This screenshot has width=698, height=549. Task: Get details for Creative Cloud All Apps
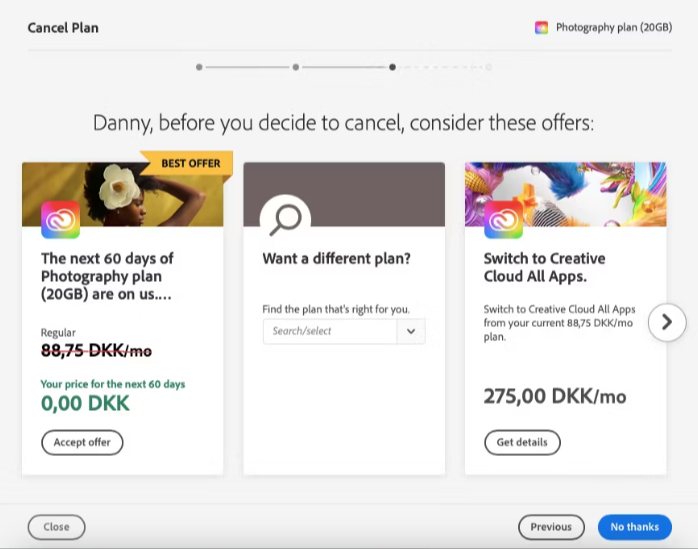point(522,442)
